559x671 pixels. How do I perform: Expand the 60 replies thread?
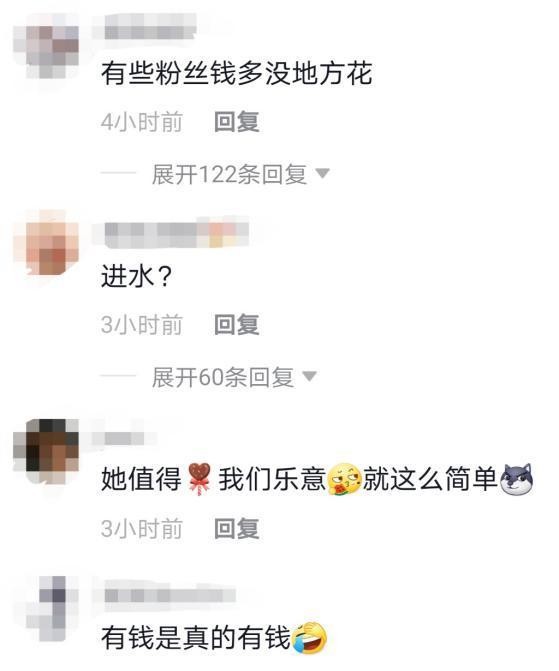[x=223, y=377]
